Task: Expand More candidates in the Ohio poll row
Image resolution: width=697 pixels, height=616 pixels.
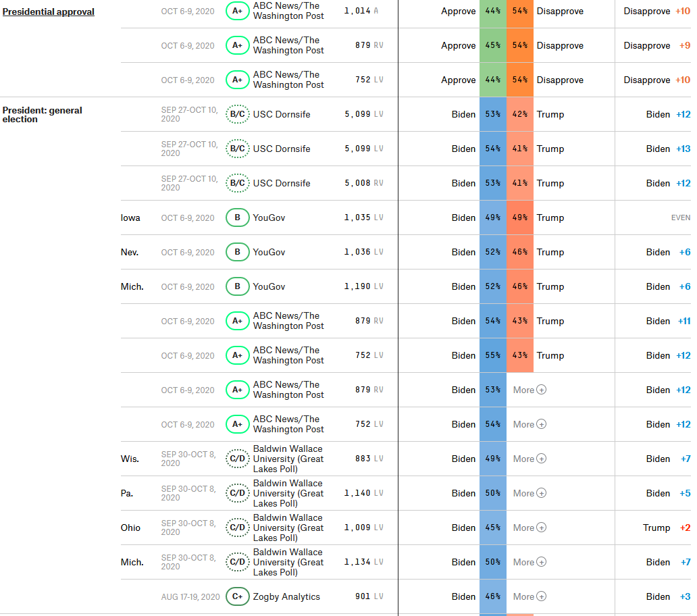Action: (530, 528)
